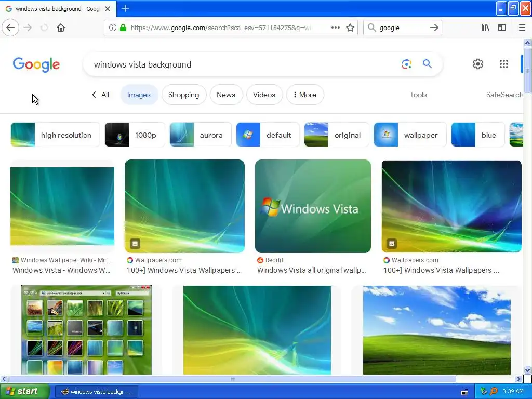The height and width of the screenshot is (399, 532).
Task: Reload the page with the refresh icon
Action: pos(44,28)
